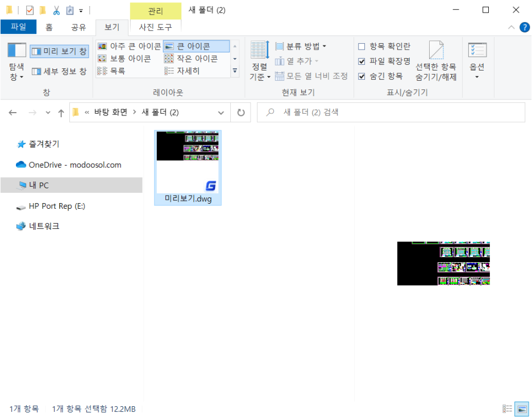Click quick access Properties checkmark icon
The image size is (532, 417).
pyautogui.click(x=30, y=10)
